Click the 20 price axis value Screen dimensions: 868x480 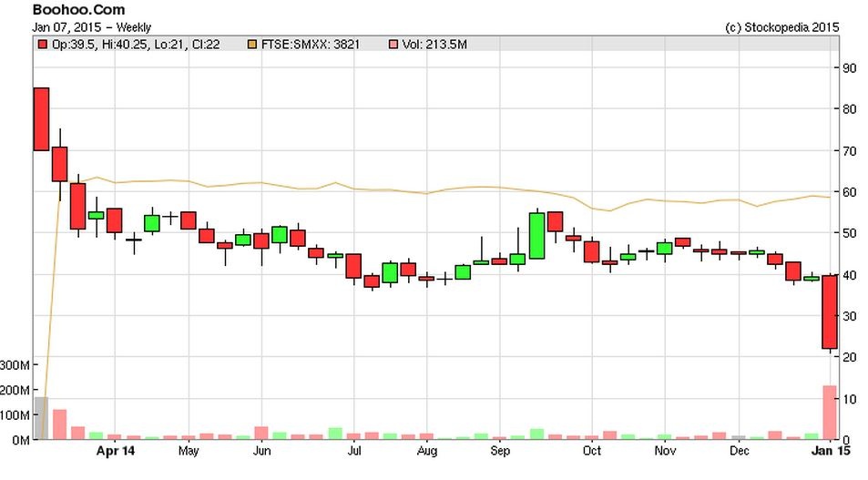(849, 357)
